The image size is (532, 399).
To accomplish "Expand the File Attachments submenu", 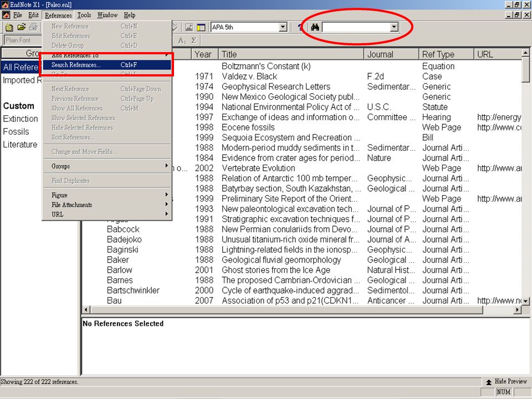I will pyautogui.click(x=107, y=204).
